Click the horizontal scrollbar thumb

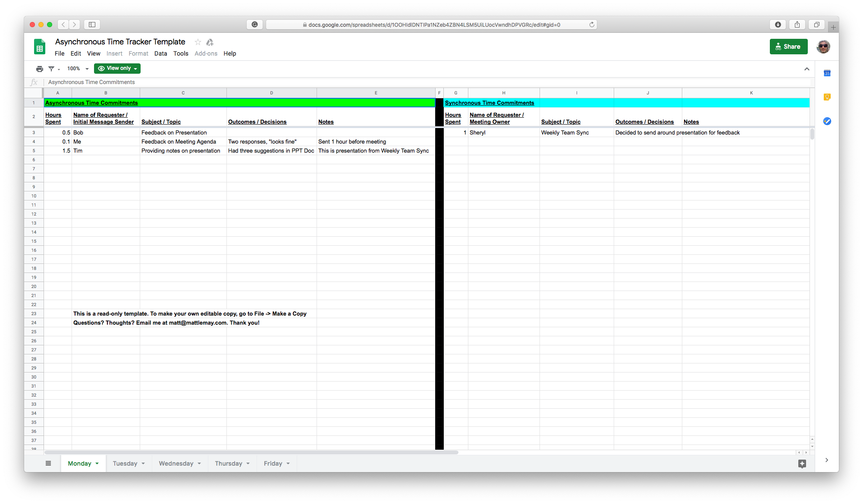251,453
